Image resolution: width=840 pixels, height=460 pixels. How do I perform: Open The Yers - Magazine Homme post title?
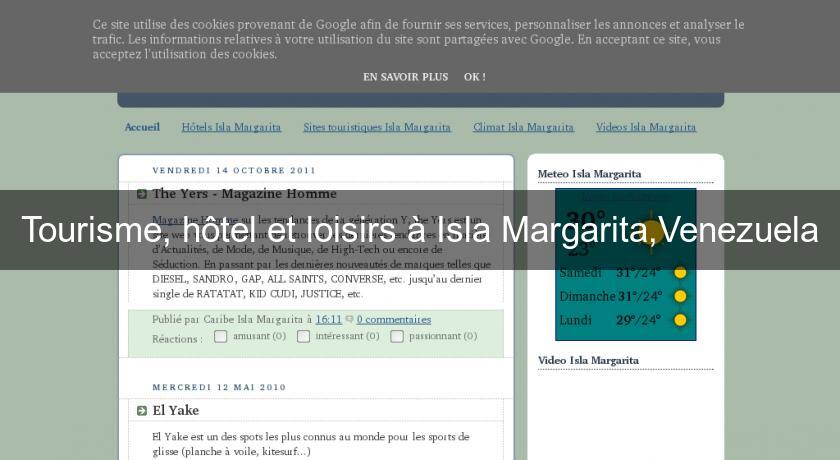click(244, 194)
